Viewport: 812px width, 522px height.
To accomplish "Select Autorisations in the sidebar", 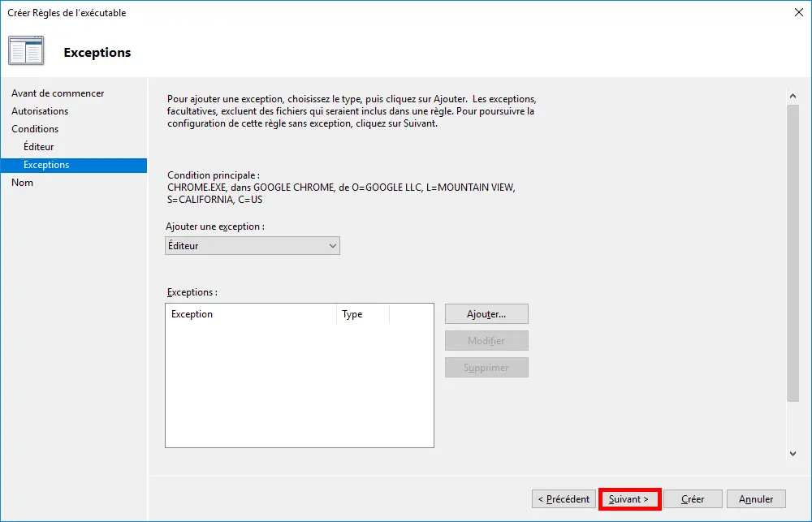I will [x=39, y=110].
